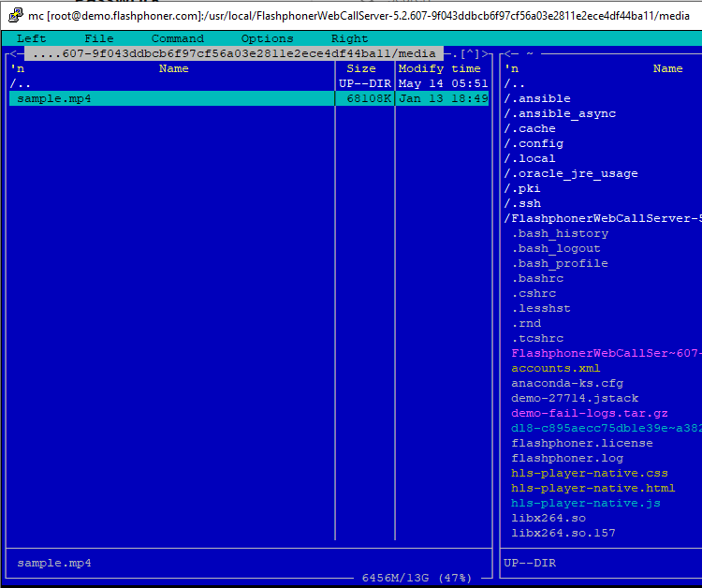Sort the left panel by Size column
The image size is (702, 588).
pyautogui.click(x=361, y=68)
